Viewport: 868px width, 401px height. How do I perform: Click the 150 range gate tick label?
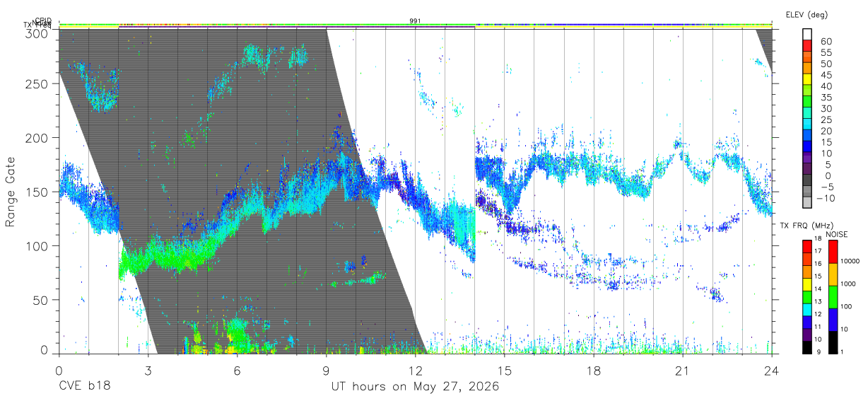click(x=37, y=192)
